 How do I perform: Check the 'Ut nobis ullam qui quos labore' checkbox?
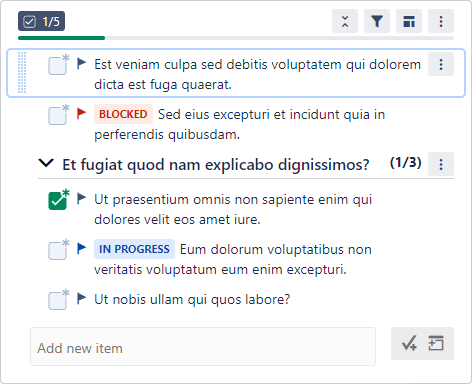57,301
